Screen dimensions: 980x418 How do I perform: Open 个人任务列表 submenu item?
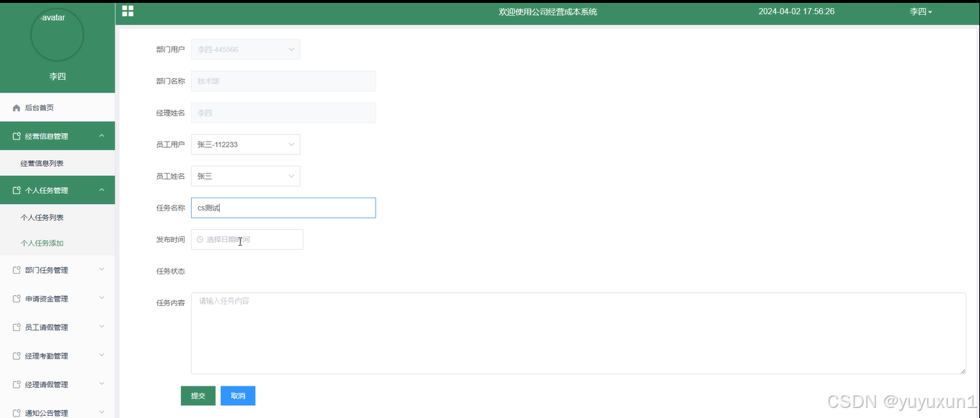(x=57, y=218)
